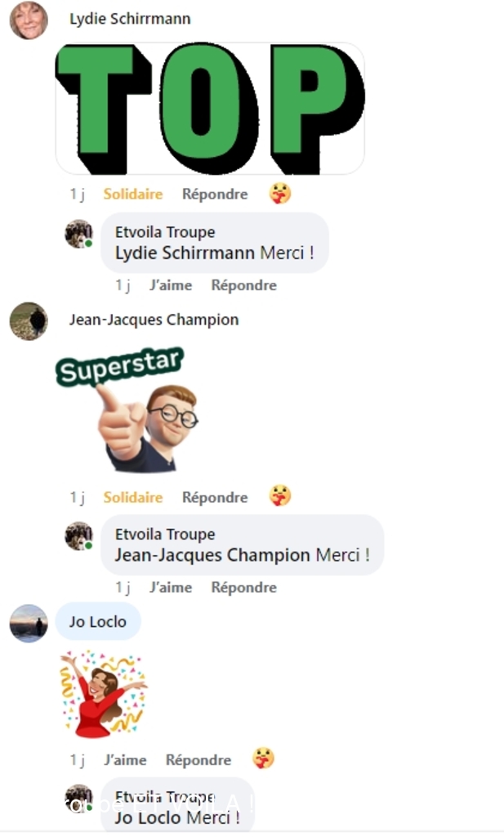Open Etvoila Troupe avatar in reply to Jean-Jacques

point(79,536)
